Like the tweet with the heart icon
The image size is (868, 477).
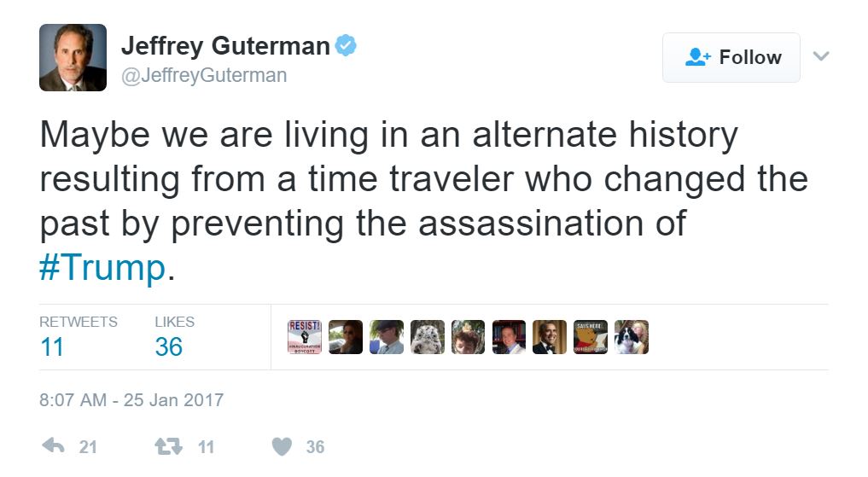282,446
